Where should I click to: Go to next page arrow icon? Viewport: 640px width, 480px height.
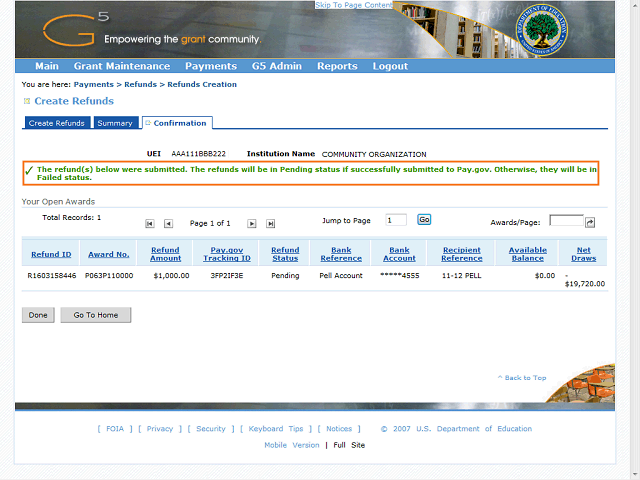[x=252, y=224]
